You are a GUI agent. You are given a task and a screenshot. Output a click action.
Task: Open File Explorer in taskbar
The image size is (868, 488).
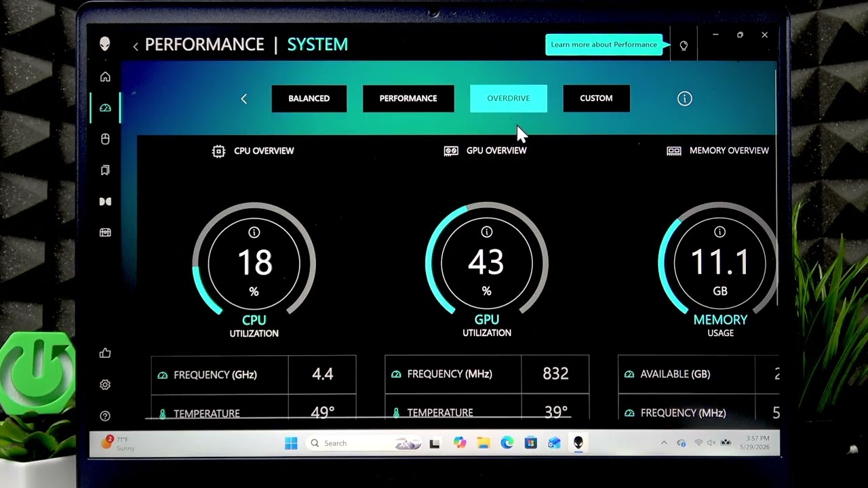484,443
